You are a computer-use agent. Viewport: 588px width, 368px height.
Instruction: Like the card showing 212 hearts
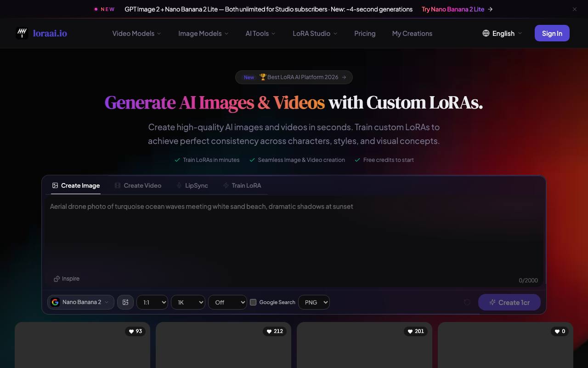pyautogui.click(x=275, y=331)
